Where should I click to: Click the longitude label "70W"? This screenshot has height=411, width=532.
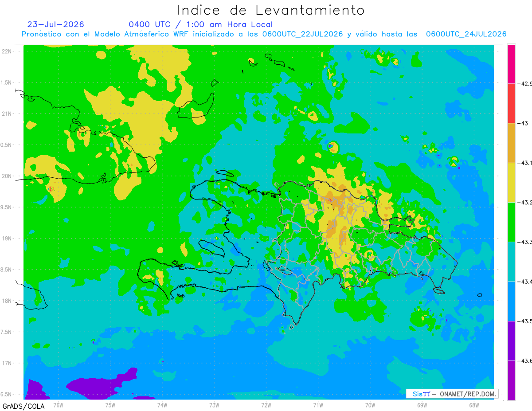tap(370, 405)
